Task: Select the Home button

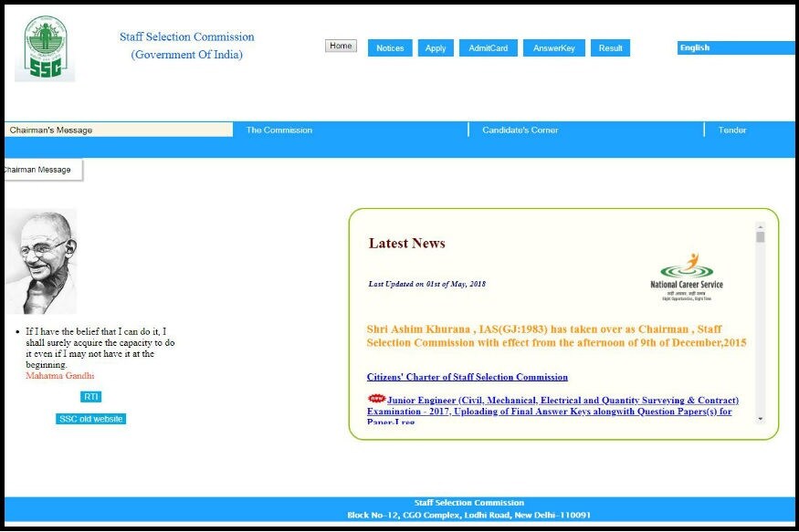Action: click(x=340, y=45)
